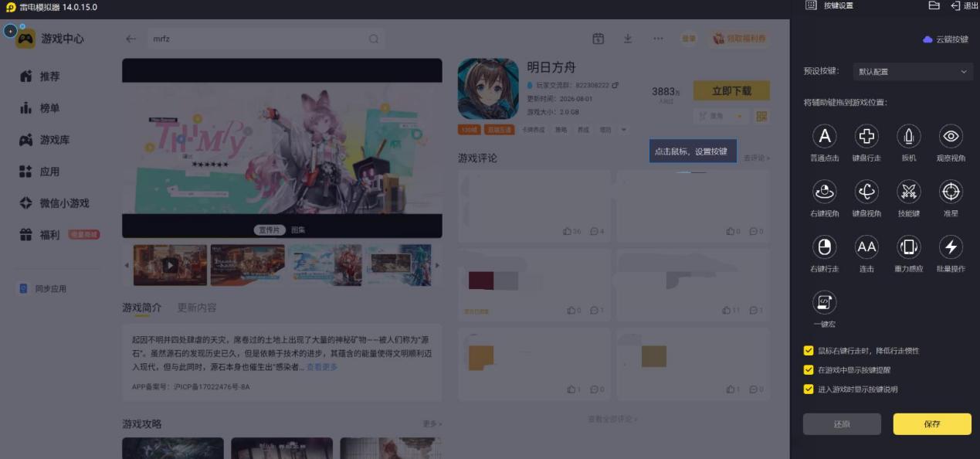Click the 查看全部评论 link
The height and width of the screenshot is (459, 980).
click(x=613, y=419)
